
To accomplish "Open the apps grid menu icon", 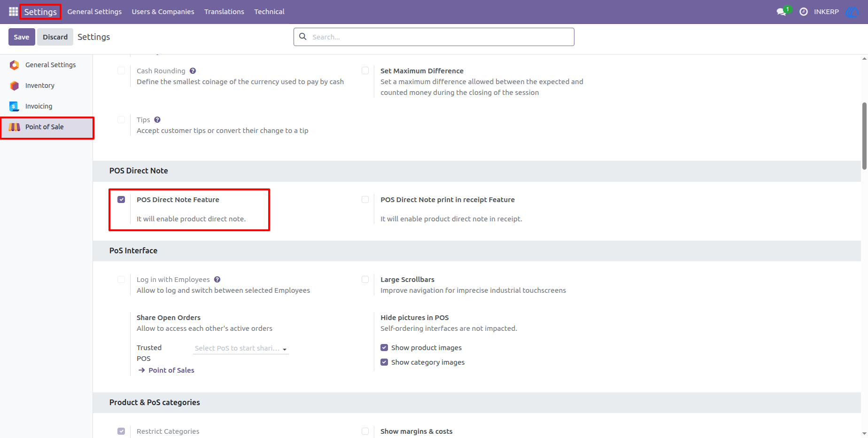I will click(13, 11).
